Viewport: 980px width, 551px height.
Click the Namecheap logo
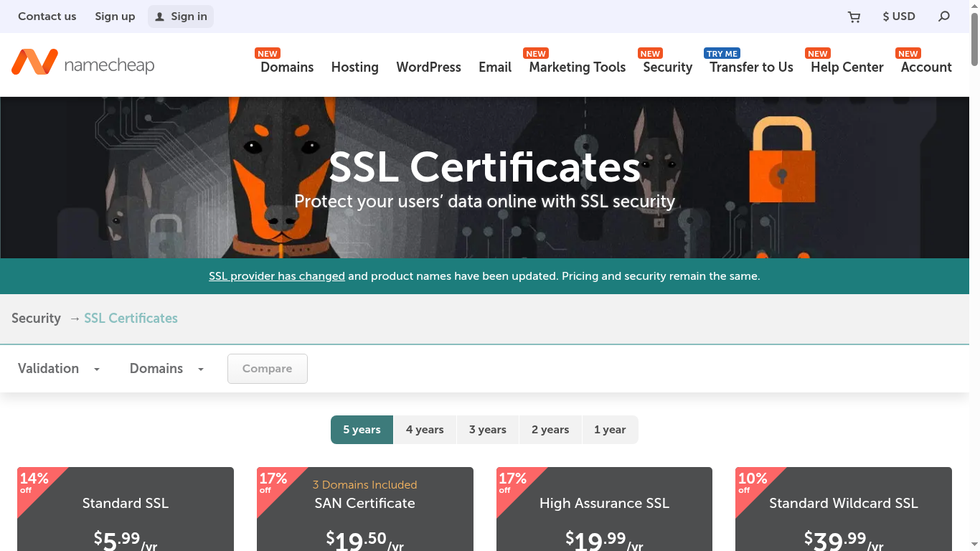[83, 62]
